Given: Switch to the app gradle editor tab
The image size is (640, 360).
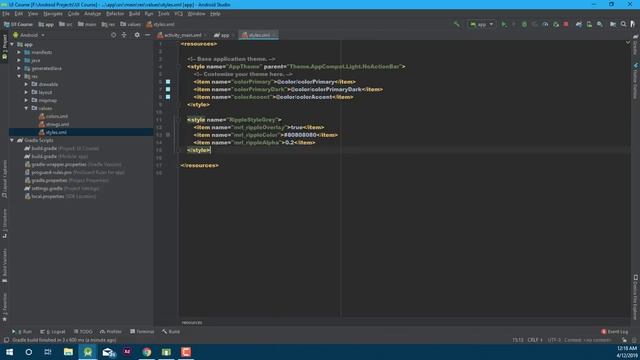Looking at the screenshot, I should pos(223,35).
